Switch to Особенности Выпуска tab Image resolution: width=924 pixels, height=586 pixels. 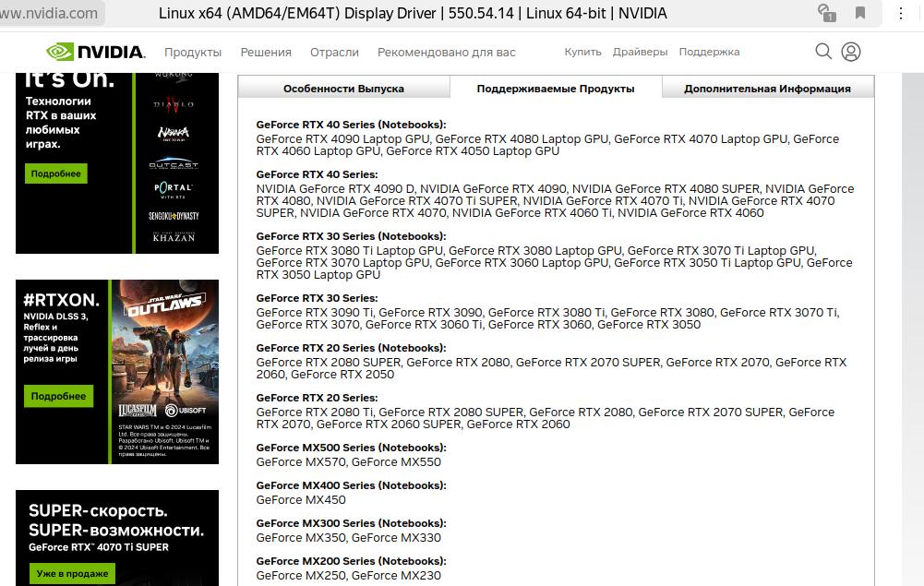343,88
